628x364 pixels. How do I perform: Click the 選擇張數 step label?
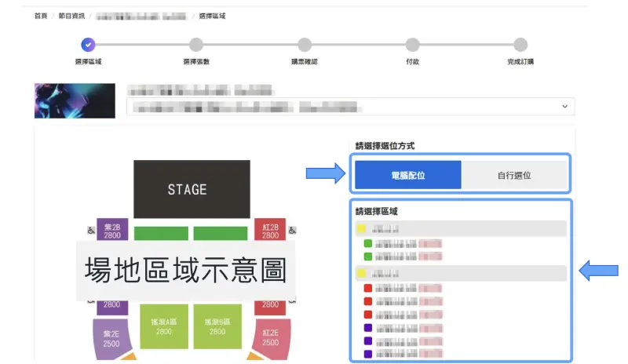(x=196, y=62)
